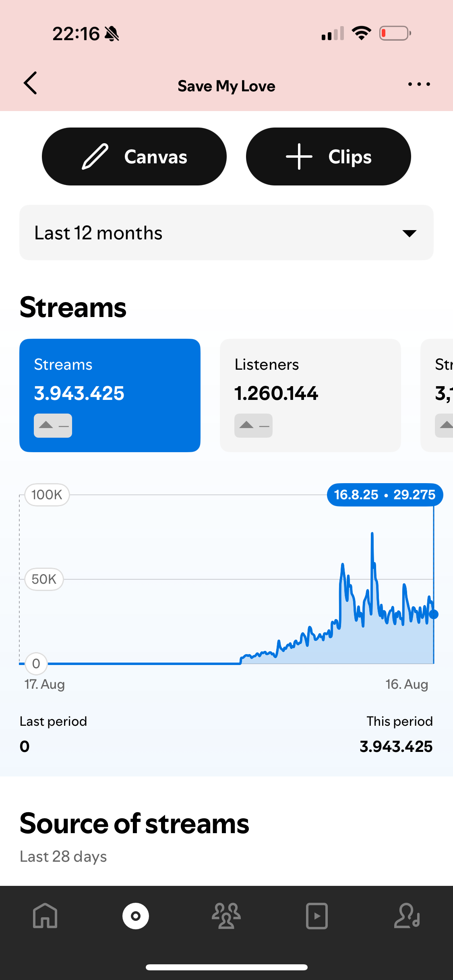Tap the cellular signal bars

pos(333,33)
